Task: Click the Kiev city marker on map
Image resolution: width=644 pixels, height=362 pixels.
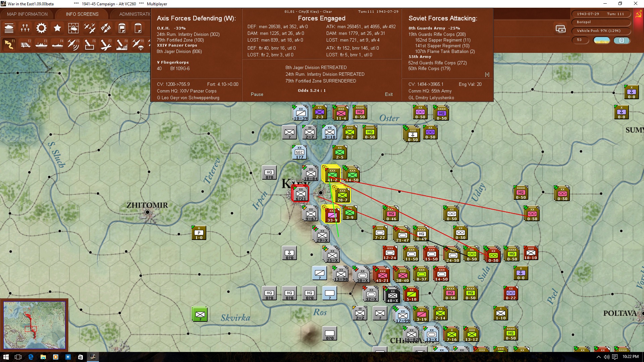Action: [x=321, y=193]
